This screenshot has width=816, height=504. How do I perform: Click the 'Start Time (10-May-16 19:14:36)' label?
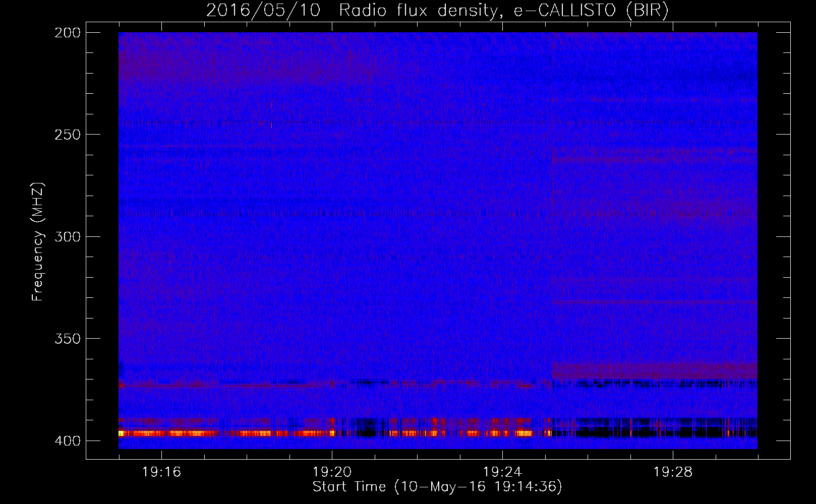point(437,487)
